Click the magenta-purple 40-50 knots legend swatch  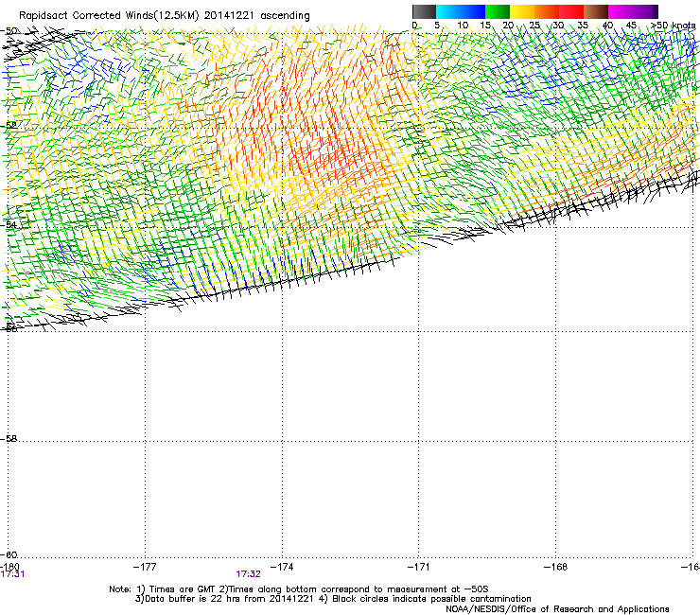[633, 11]
